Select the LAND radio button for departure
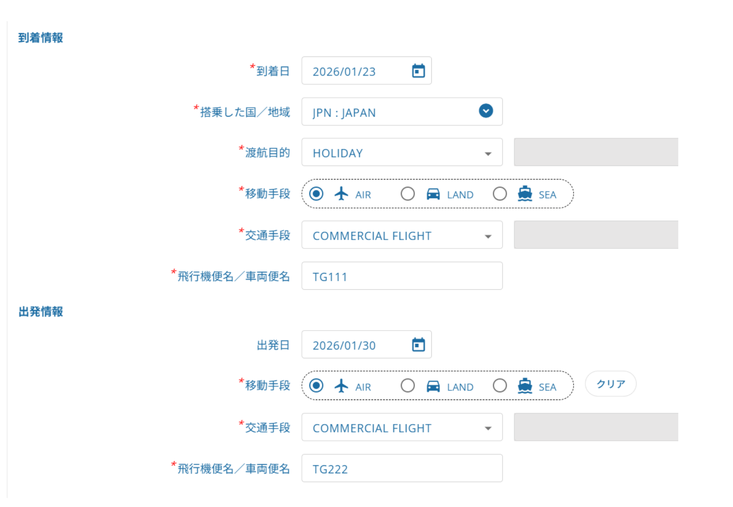Image resolution: width=733 pixels, height=507 pixels. pos(408,386)
